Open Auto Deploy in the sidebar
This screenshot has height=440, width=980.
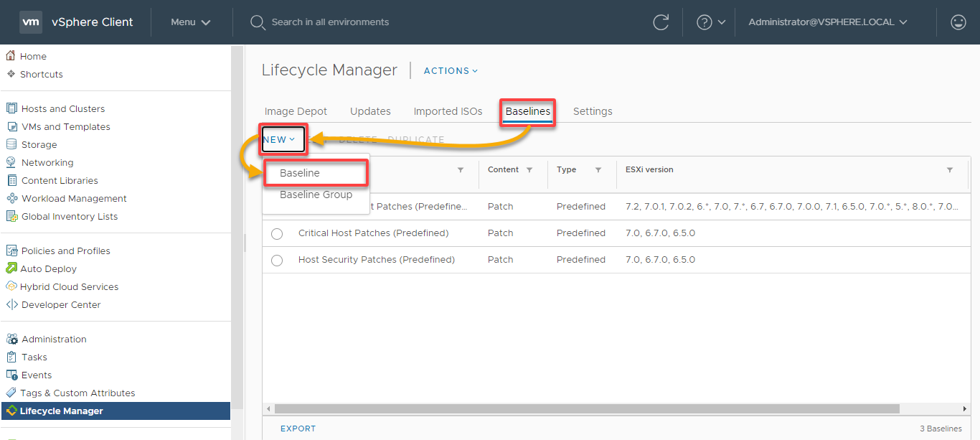(48, 268)
